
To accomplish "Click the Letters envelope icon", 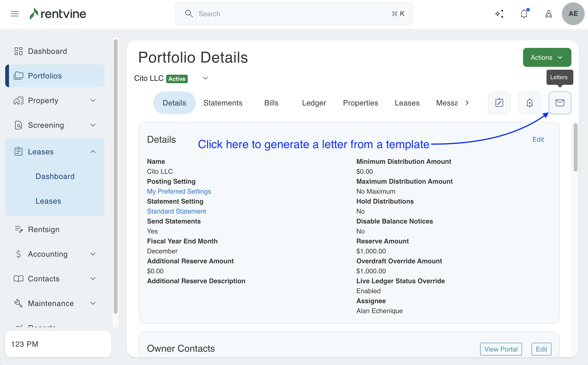I will (560, 103).
